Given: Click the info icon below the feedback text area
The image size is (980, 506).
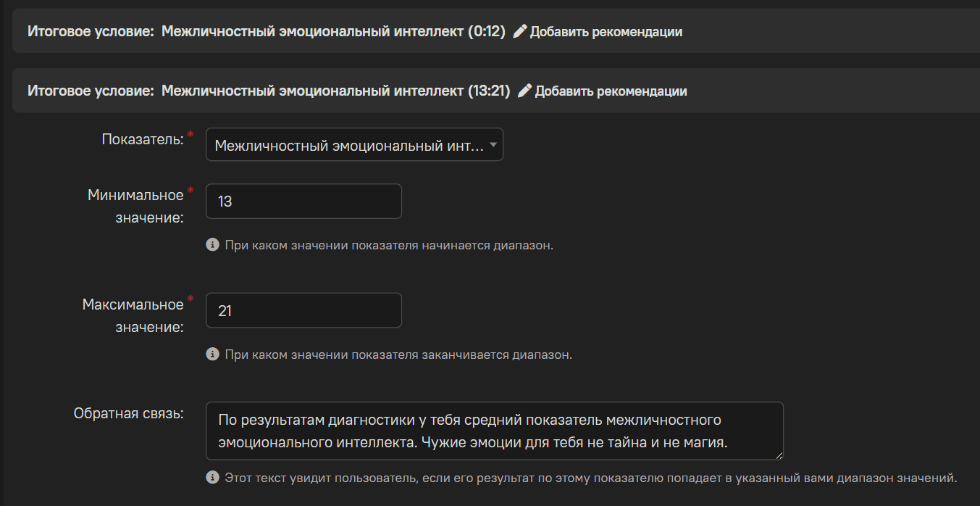Looking at the screenshot, I should [x=212, y=478].
